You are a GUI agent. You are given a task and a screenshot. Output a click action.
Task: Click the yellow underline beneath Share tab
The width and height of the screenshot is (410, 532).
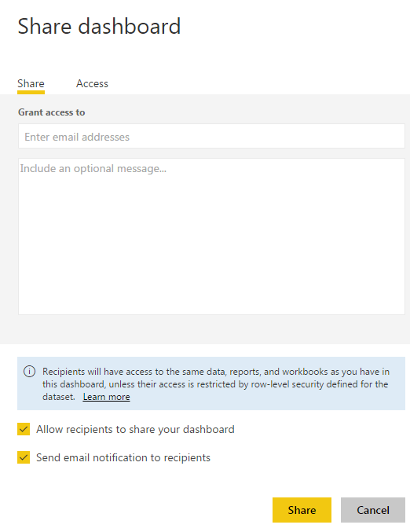click(31, 92)
